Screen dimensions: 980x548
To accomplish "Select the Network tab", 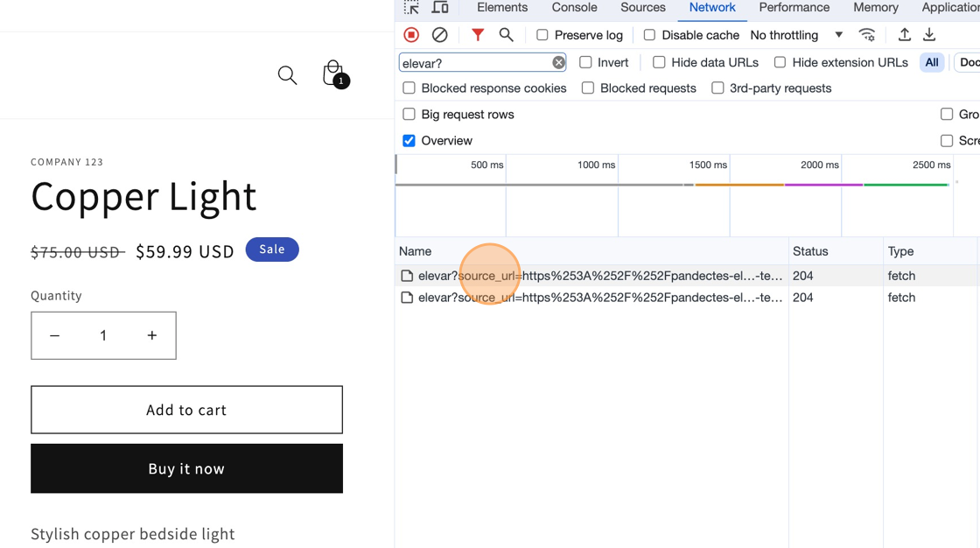I will (712, 8).
